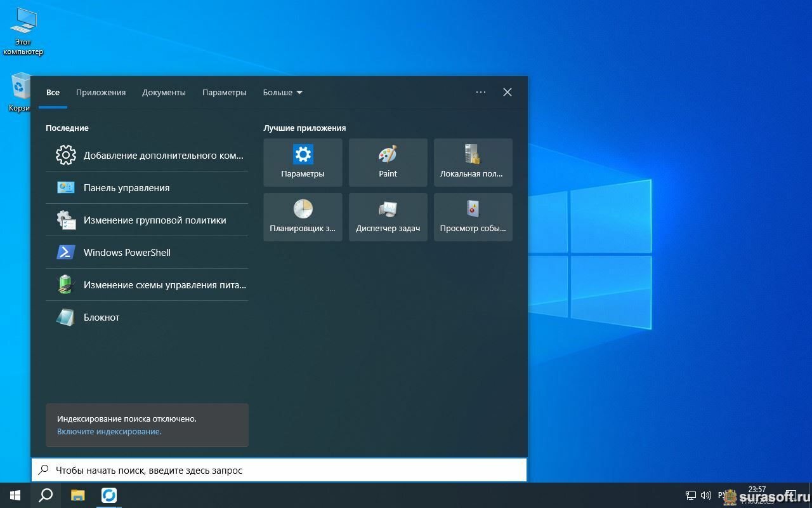Open recent item Изменение групповой политики

147,220
